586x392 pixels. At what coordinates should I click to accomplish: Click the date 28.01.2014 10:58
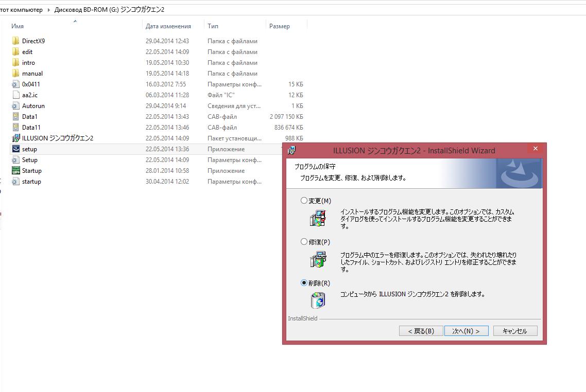167,171
